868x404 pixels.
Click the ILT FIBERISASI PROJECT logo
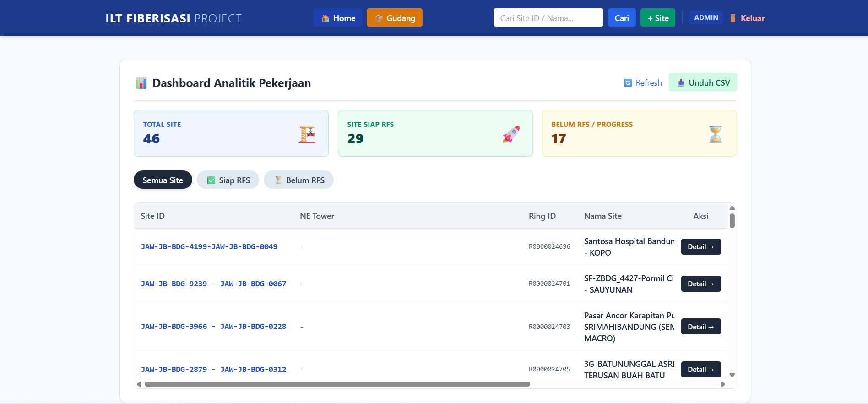point(174,18)
